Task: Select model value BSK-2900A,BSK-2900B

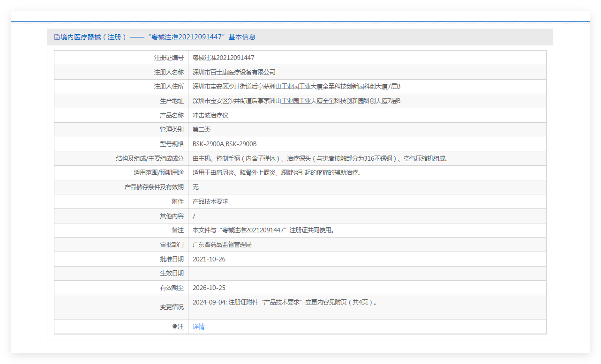Action: (x=225, y=144)
